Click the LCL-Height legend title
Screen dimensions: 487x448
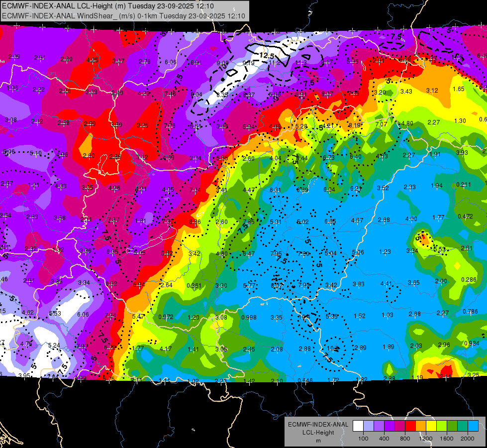coord(318,433)
